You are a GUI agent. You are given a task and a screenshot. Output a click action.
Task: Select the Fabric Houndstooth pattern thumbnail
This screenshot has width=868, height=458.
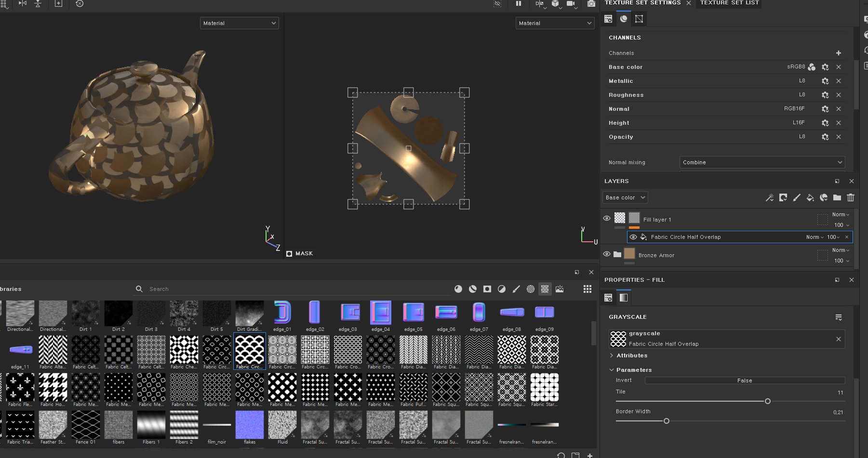[53, 387]
